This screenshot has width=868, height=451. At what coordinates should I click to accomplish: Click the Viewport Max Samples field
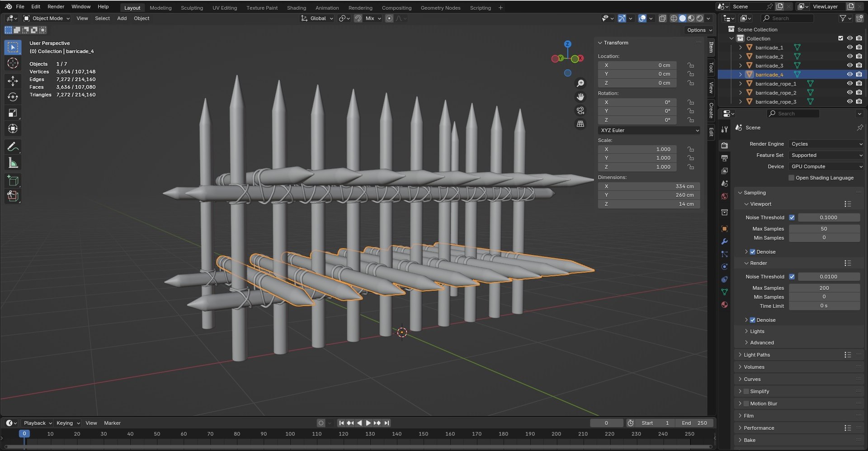[x=824, y=229]
